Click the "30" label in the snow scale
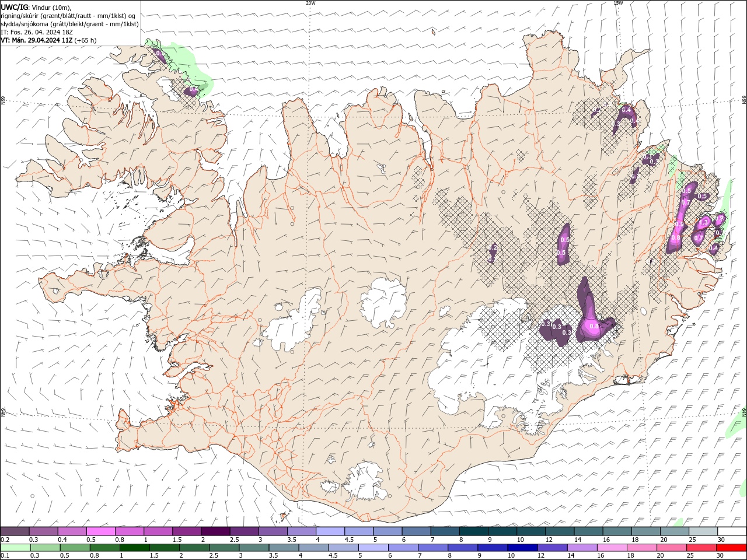Image resolution: width=747 pixels, height=560 pixels. (721, 540)
